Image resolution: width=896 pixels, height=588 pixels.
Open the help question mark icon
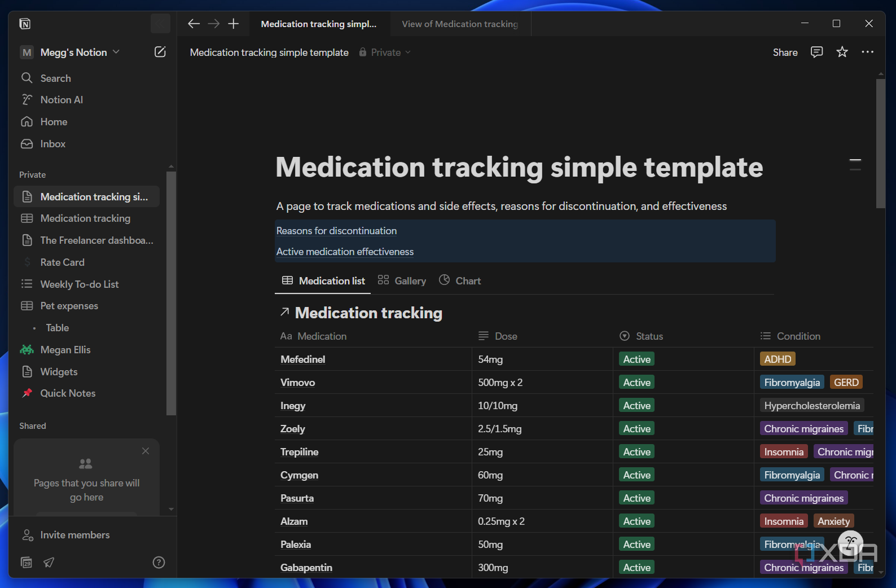coord(159,562)
